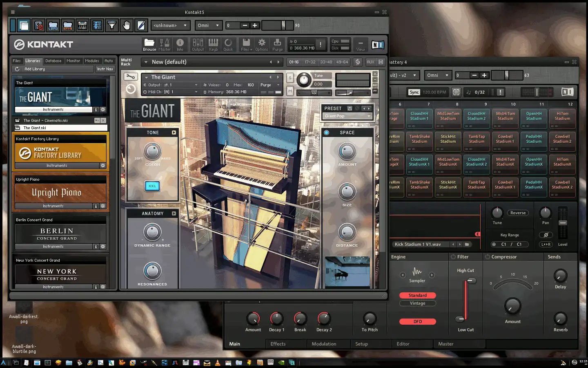Select the Cowbell Stadium 1 cell

point(505,139)
